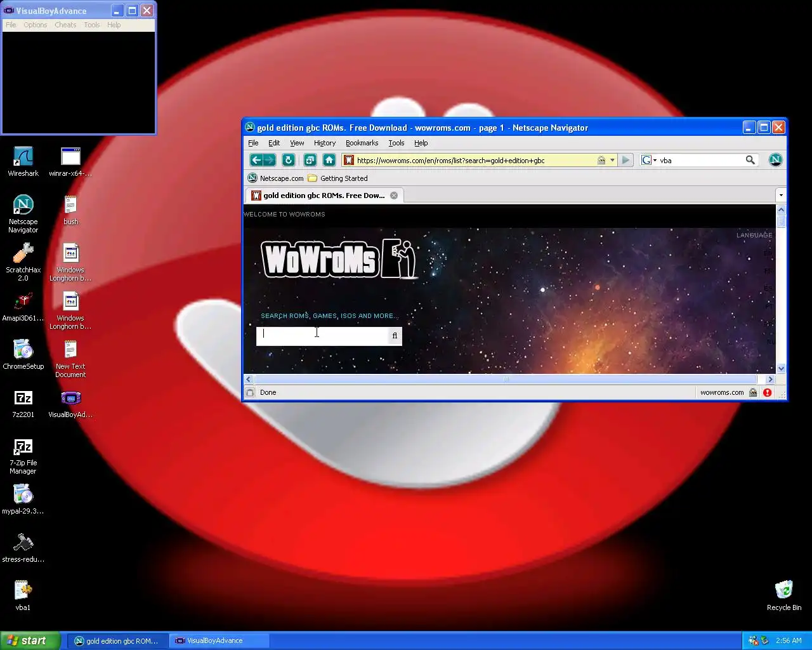Reload the page in Netscape

pyautogui.click(x=288, y=160)
